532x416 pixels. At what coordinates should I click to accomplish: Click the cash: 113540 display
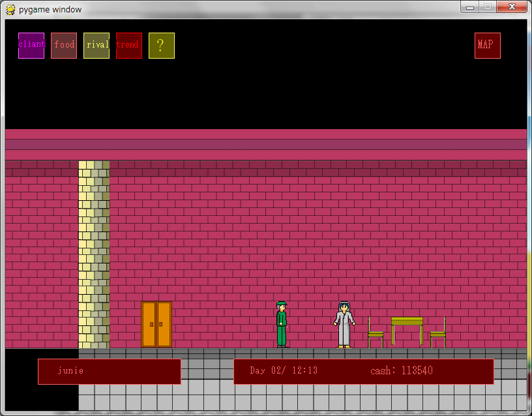tap(402, 370)
